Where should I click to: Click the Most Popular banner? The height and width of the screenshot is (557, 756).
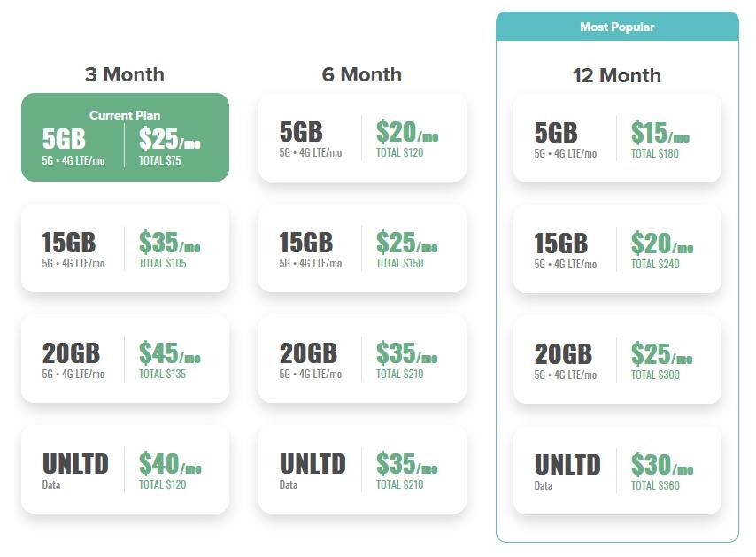click(x=617, y=27)
